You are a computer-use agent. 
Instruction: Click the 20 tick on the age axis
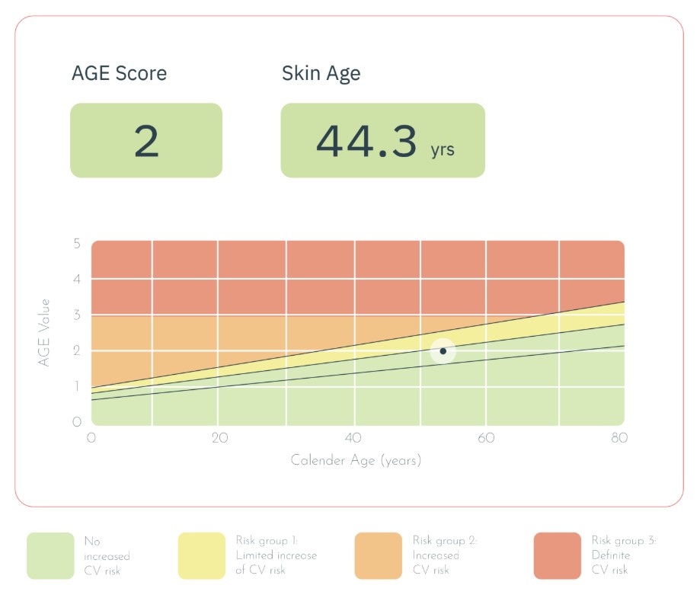click(x=219, y=438)
